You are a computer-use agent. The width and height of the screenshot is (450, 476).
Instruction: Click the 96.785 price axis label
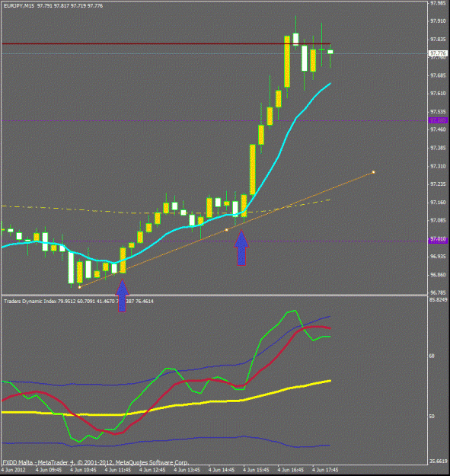click(x=438, y=292)
